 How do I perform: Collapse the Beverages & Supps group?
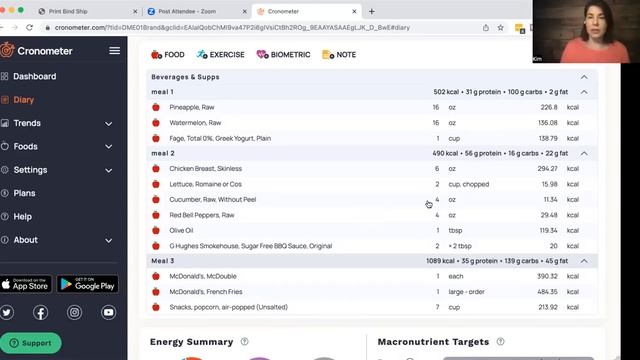(584, 77)
